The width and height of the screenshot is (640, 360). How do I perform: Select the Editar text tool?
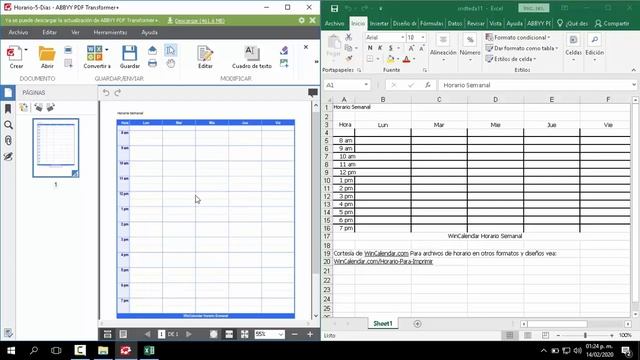205,57
